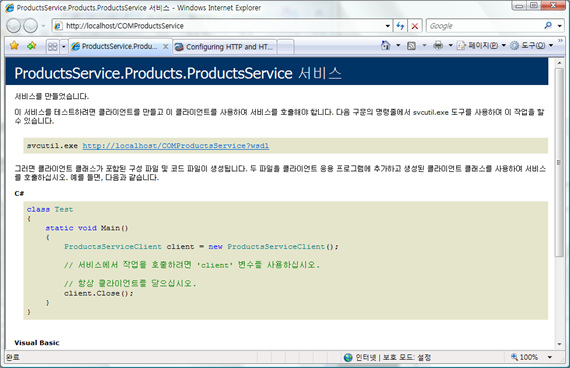Expand the Print options dropdown arrow

450,45
